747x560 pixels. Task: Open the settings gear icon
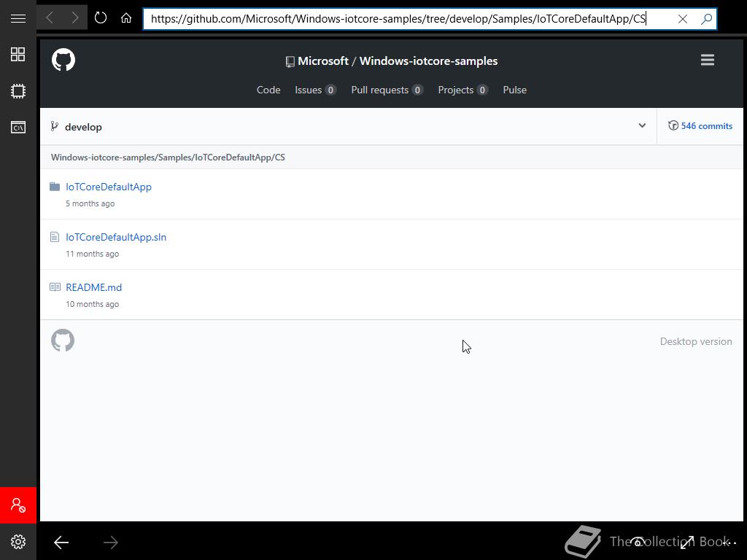[18, 542]
